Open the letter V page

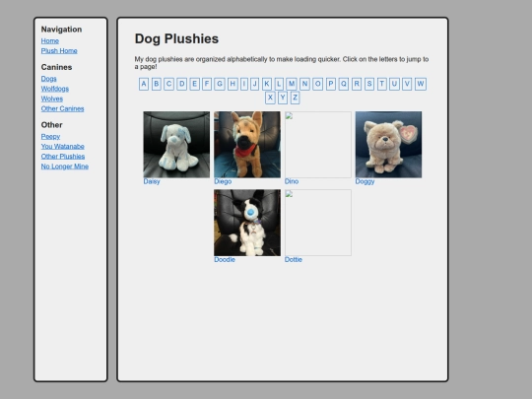pyautogui.click(x=407, y=84)
